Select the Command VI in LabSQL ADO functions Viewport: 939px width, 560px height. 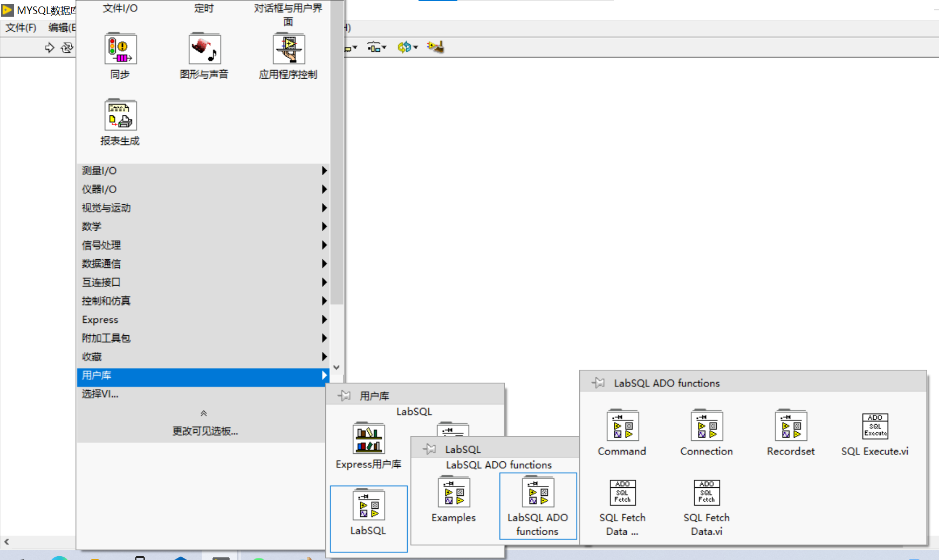pos(621,426)
